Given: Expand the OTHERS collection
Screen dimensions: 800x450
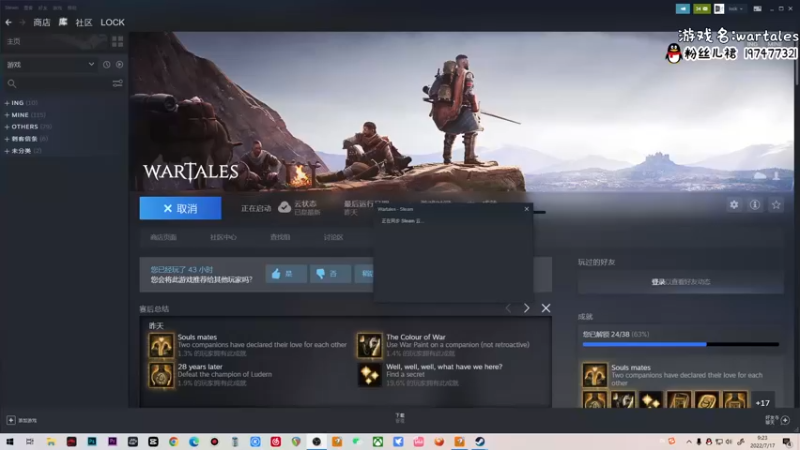Looking at the screenshot, I should [x=28, y=127].
